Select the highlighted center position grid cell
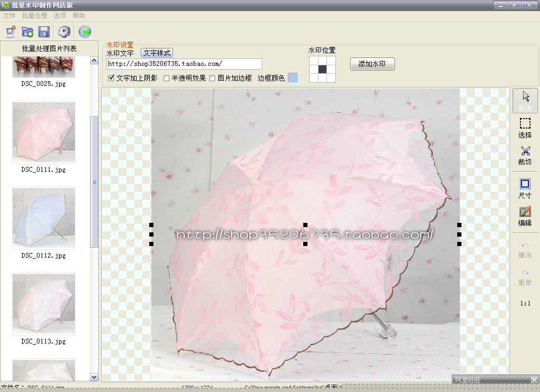This screenshot has height=392, width=540. coord(322,69)
